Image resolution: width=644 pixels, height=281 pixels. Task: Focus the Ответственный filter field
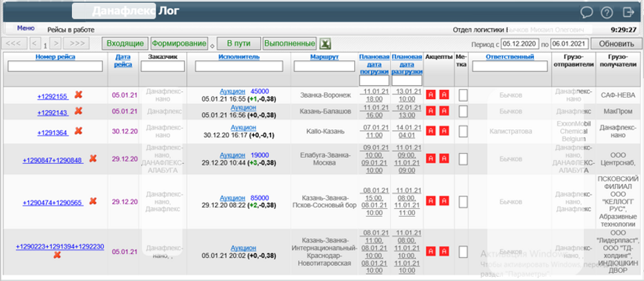510,66
